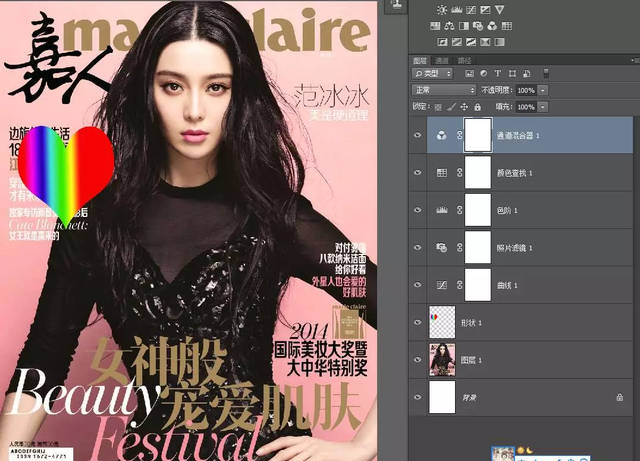Screen dimensions: 640x461
Task: Hide the 颜色查找 1 layer
Action: click(418, 173)
